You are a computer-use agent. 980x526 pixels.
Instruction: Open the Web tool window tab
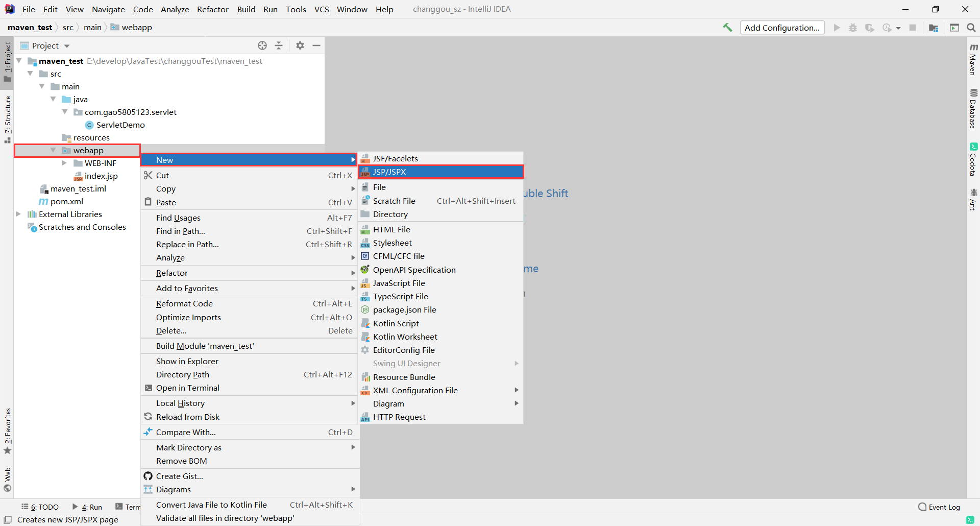tap(8, 479)
